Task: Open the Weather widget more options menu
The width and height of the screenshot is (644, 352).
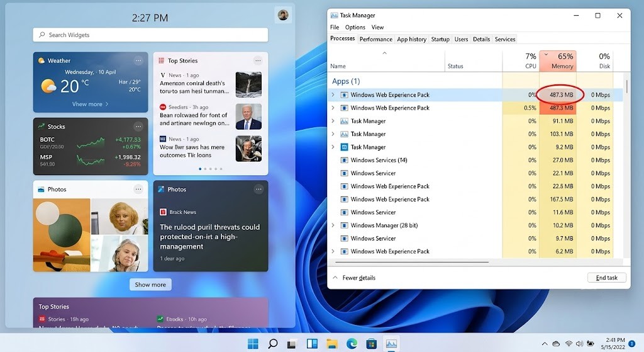Action: tap(138, 60)
